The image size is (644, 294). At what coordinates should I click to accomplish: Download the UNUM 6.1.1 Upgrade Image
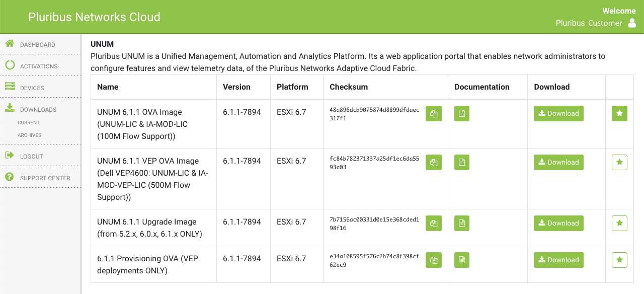[x=558, y=223]
